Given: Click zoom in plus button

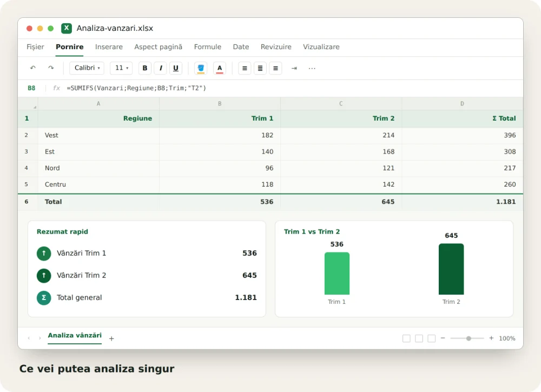Looking at the screenshot, I should tap(491, 338).
